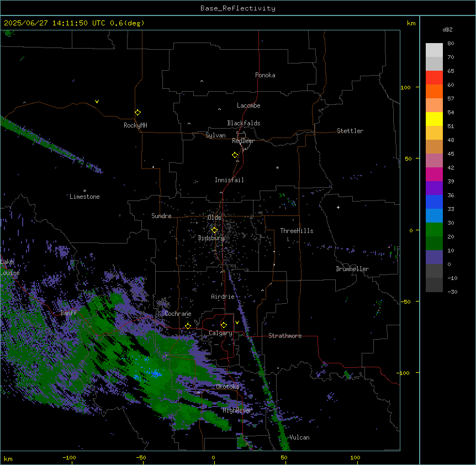Click the Olds city label
The width and height of the screenshot is (476, 465).
214,218
